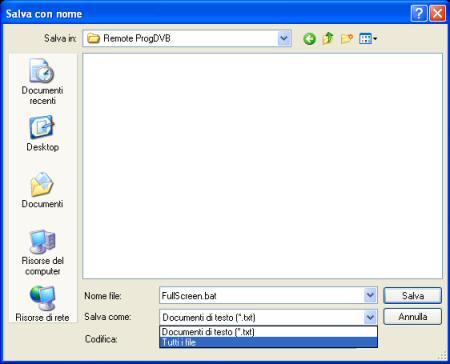Viewport: 450px width, 364px height.
Task: Close the Salva con nome dialog
Action: (x=438, y=14)
